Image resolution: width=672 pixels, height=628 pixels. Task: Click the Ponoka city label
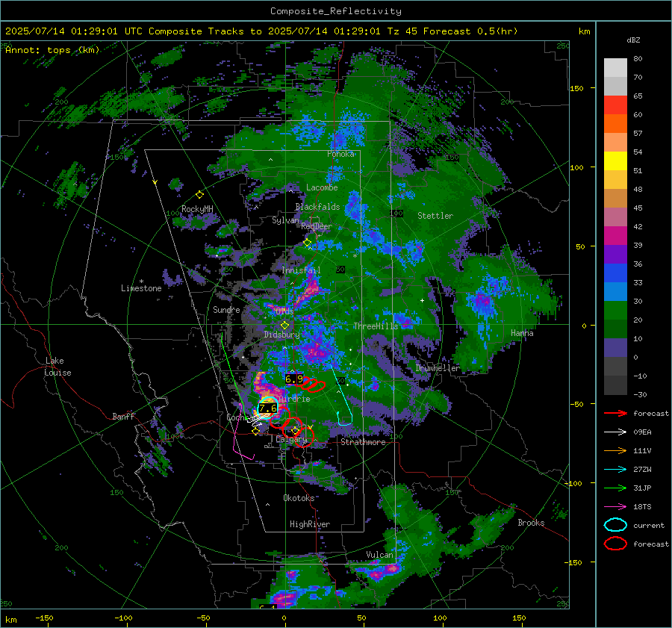(340, 154)
